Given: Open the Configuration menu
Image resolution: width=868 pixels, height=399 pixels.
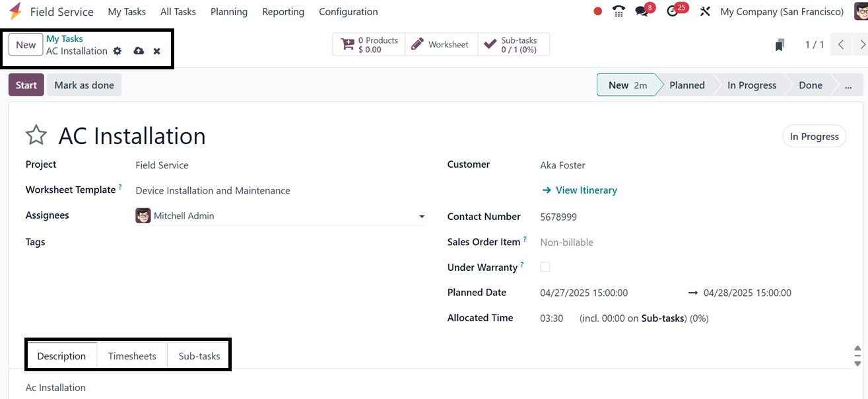Looking at the screenshot, I should click(x=348, y=12).
